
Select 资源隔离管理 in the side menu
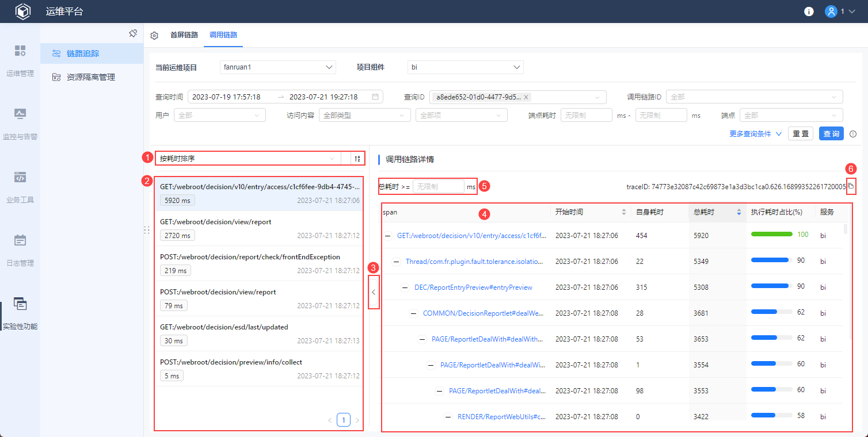pos(91,77)
